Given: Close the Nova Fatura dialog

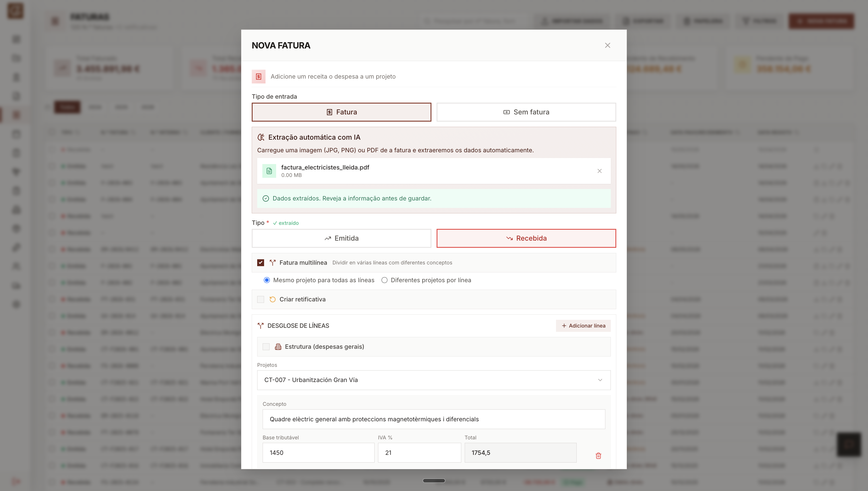Looking at the screenshot, I should 607,45.
